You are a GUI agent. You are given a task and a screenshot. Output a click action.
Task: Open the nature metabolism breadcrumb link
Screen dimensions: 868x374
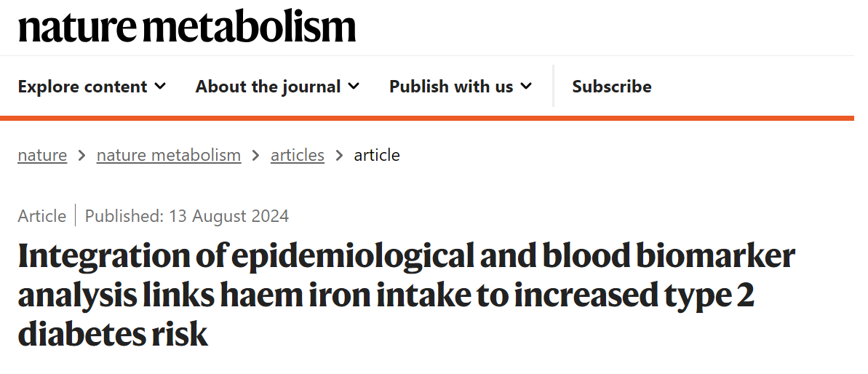[x=169, y=155]
